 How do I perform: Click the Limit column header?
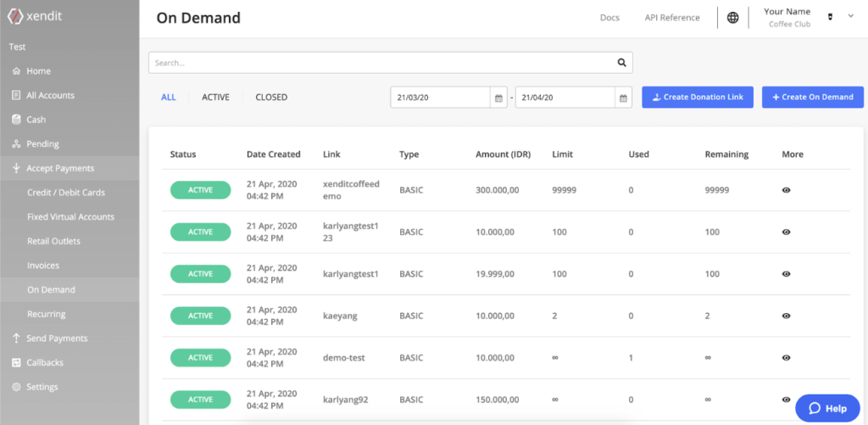pos(563,154)
